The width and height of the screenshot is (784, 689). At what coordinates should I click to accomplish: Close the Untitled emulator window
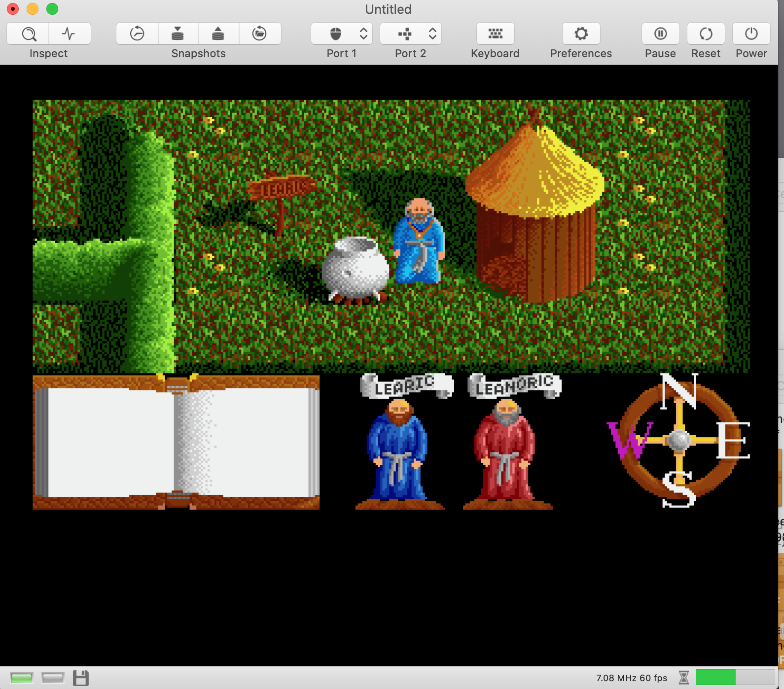coord(13,9)
